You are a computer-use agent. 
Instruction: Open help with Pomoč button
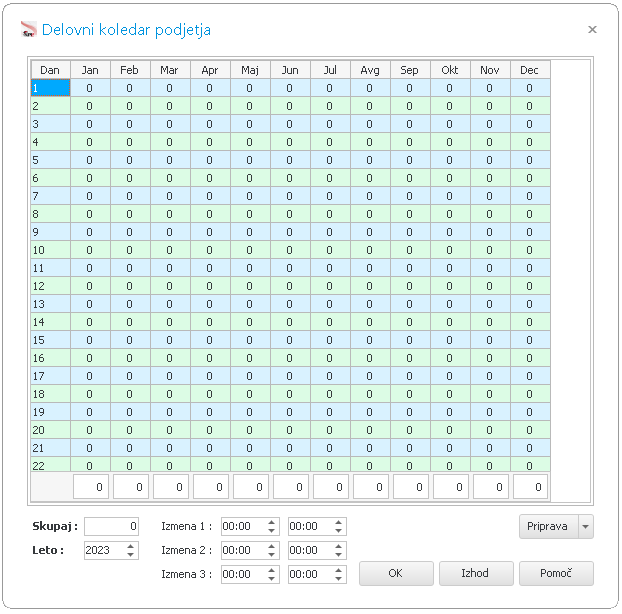point(556,574)
